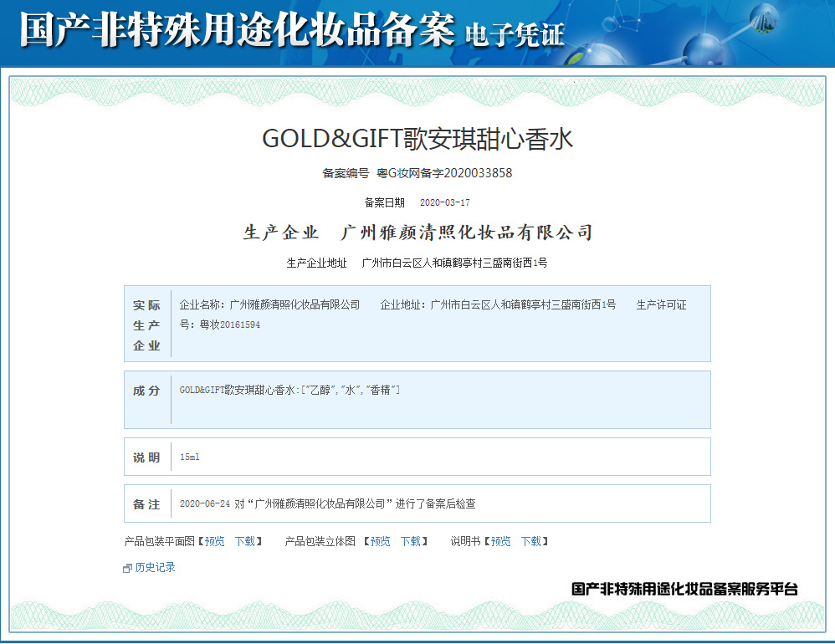This screenshot has height=644, width=835.
Task: Click the 备注 section label
Action: (146, 504)
